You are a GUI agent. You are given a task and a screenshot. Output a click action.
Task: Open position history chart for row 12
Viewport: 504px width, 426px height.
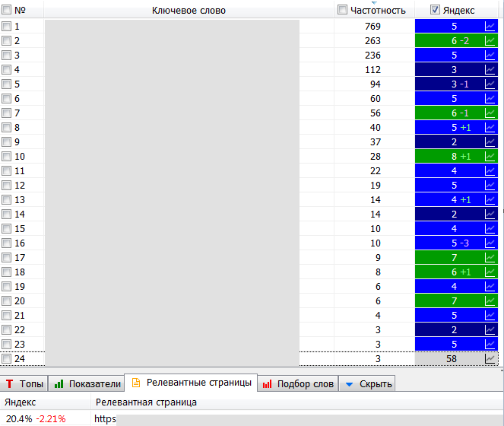(490, 186)
